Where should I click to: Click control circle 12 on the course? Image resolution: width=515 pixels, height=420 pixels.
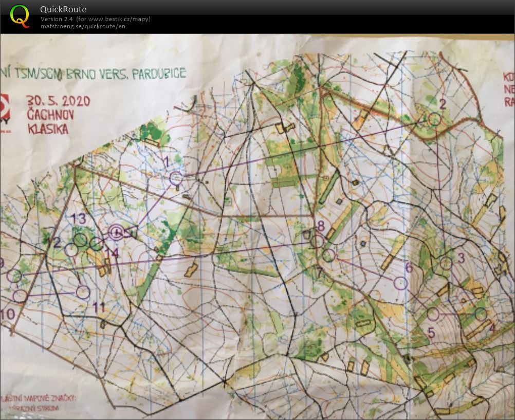tap(71, 250)
